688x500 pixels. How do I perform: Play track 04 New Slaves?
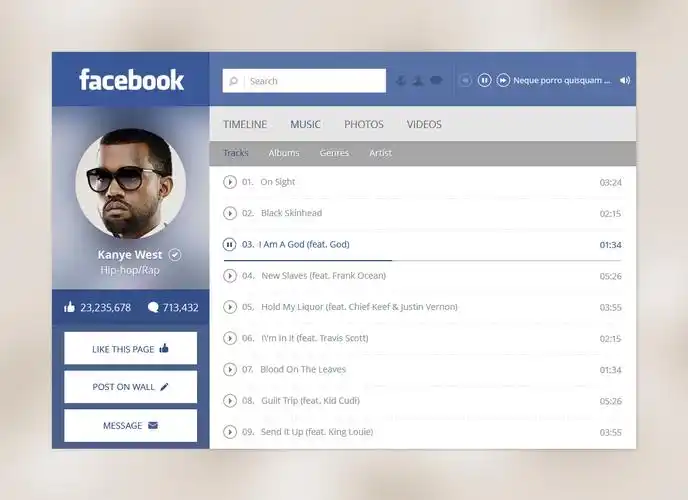point(229,276)
